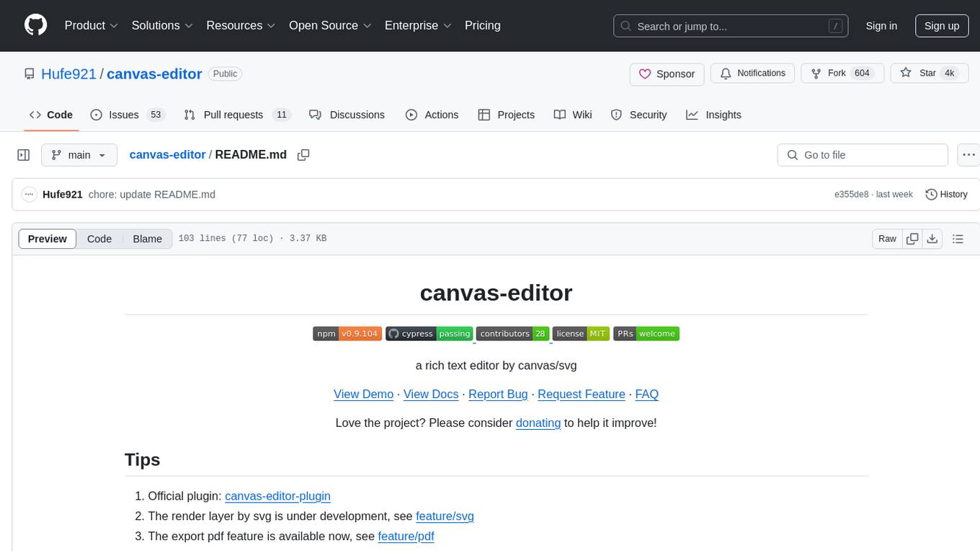The image size is (980, 551).
Task: Switch to the Insights tab
Action: 713,115
